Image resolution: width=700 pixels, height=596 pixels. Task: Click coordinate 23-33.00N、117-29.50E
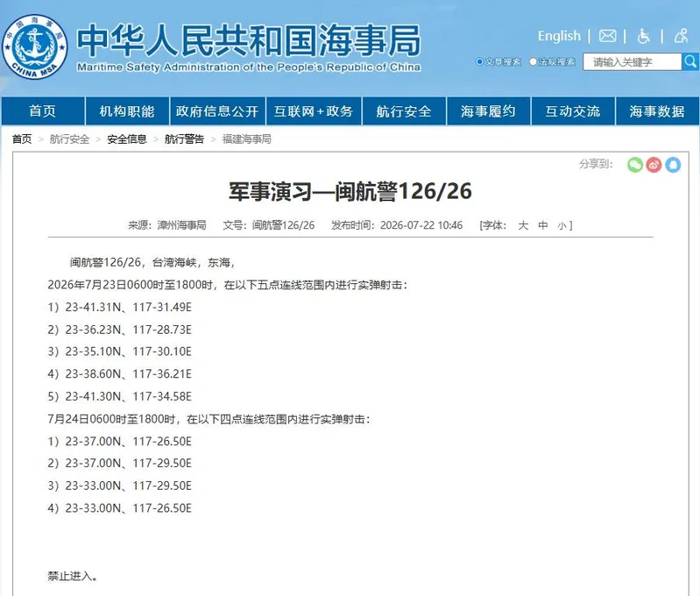pos(129,486)
